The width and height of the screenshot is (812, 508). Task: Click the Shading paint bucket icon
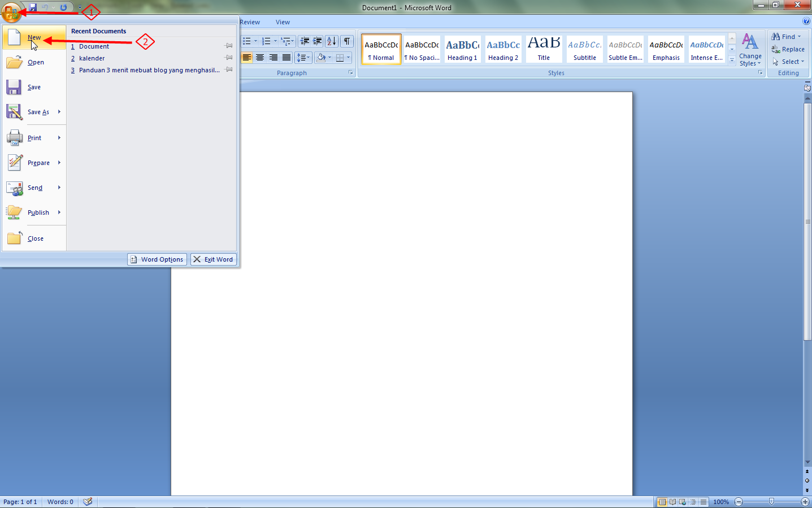coord(321,58)
